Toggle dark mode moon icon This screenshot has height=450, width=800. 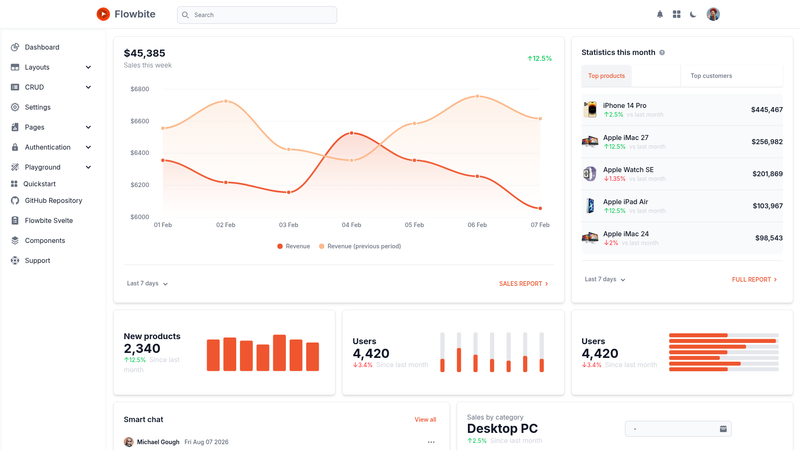click(x=693, y=14)
